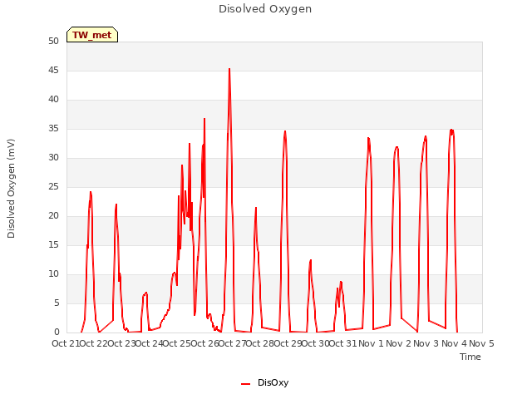The height and width of the screenshot is (399, 532).
Task: Click the y-axis value 35
Action: (x=53, y=129)
